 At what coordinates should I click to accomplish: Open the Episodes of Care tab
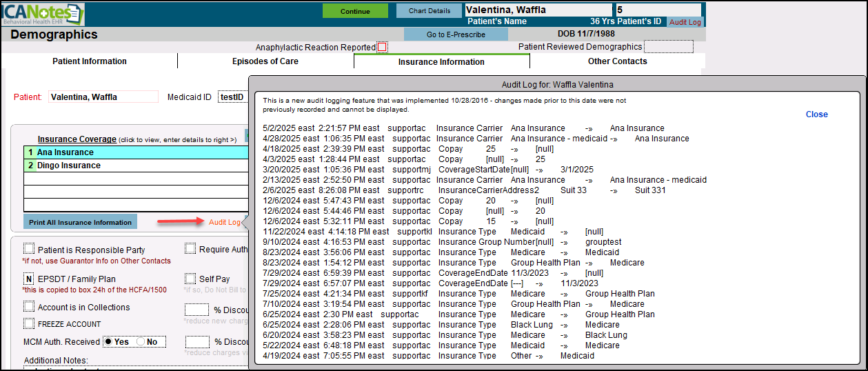click(265, 61)
